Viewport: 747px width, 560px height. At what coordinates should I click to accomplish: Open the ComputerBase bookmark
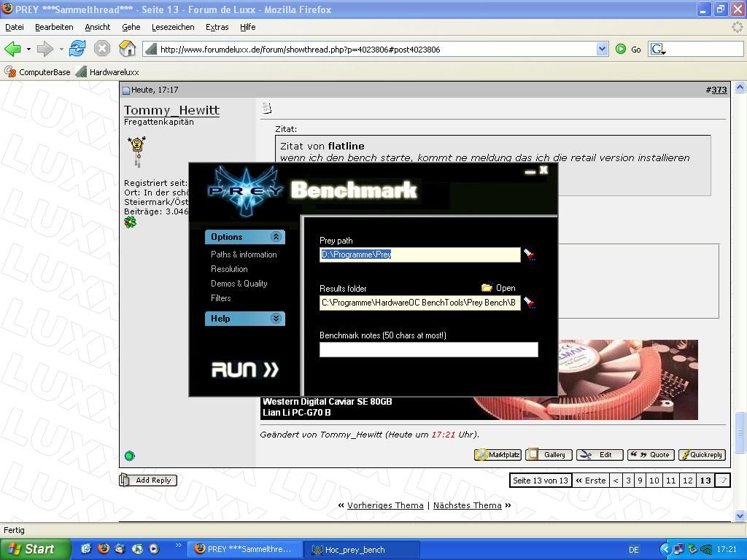point(37,72)
